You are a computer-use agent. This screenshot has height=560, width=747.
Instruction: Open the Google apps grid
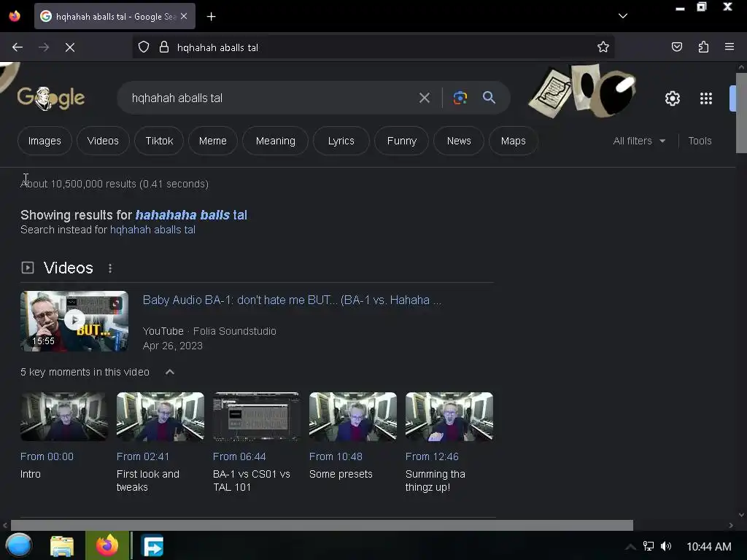coord(706,98)
